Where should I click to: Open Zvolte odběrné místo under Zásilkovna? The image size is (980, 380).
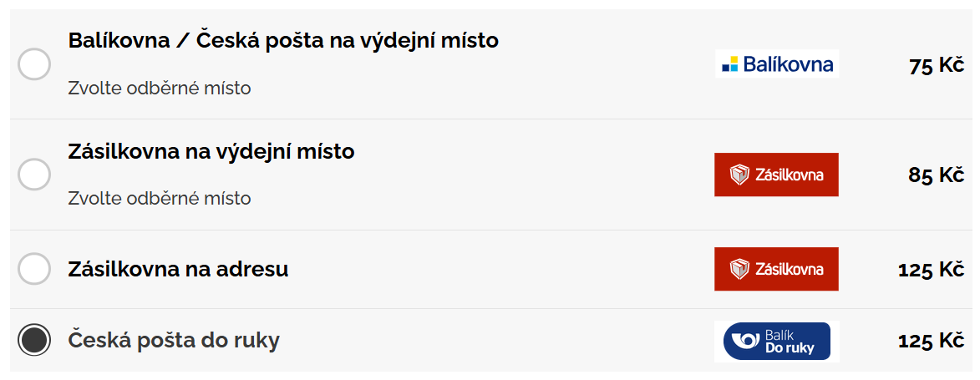160,199
